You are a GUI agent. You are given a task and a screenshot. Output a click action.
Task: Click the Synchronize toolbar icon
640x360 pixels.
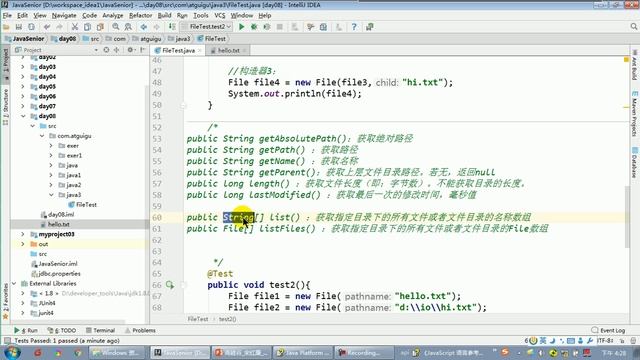click(x=31, y=27)
